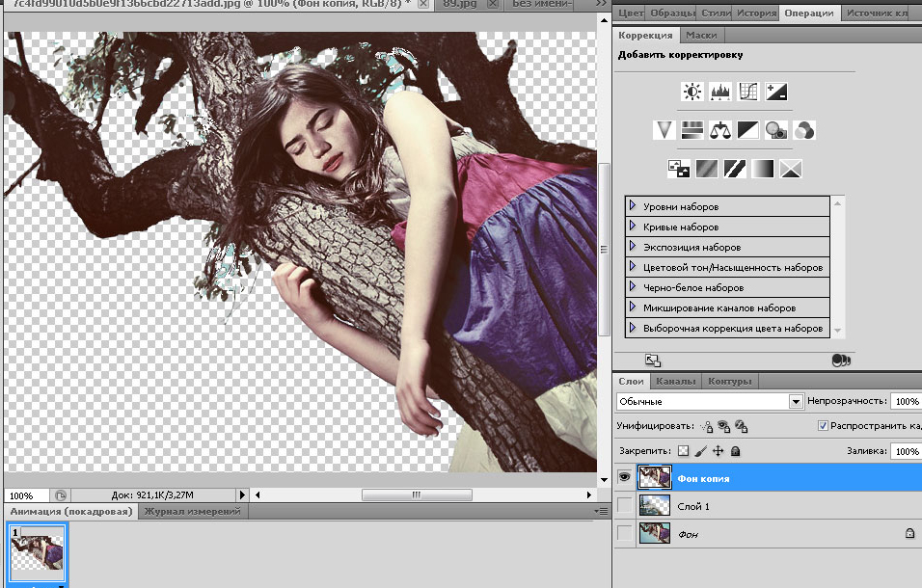Add an Invert adjustment

click(679, 169)
